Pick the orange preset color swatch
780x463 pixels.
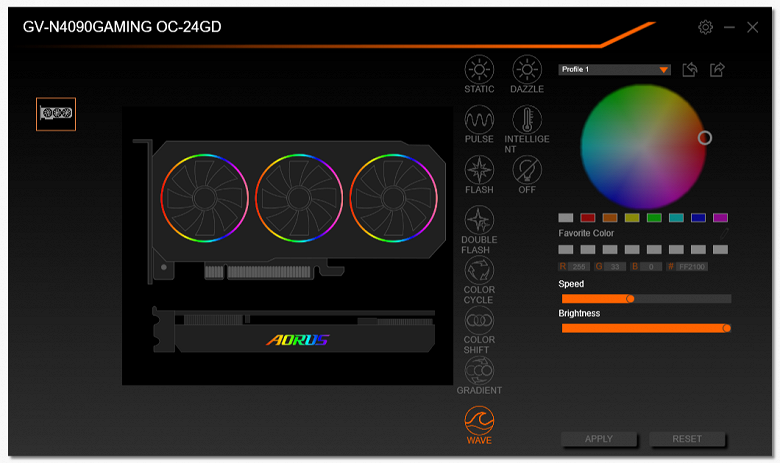[x=610, y=217]
